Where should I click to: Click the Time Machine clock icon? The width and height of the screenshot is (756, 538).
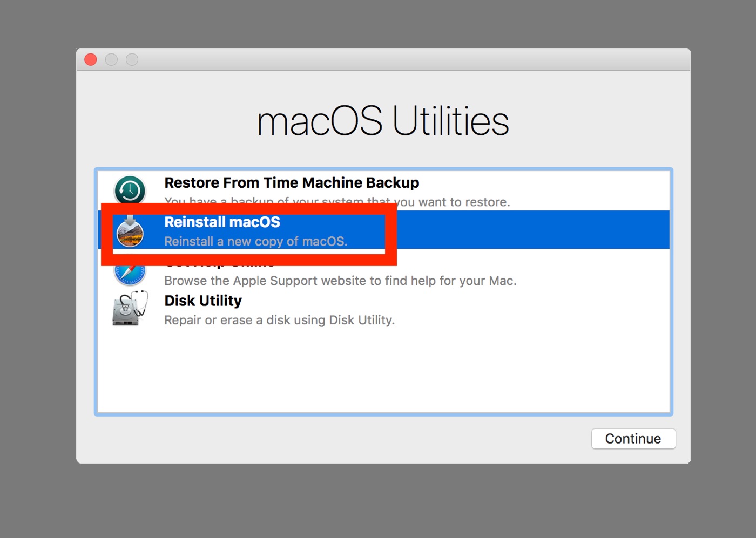click(130, 189)
